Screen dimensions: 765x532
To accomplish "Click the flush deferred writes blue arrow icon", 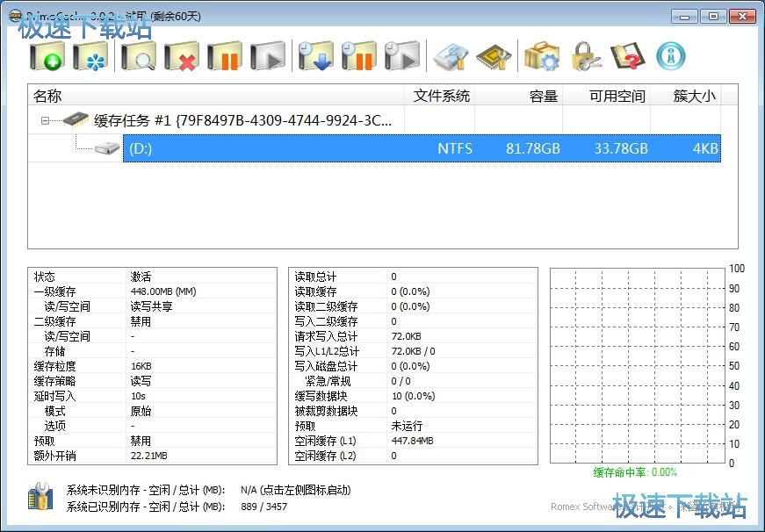I will coord(315,57).
